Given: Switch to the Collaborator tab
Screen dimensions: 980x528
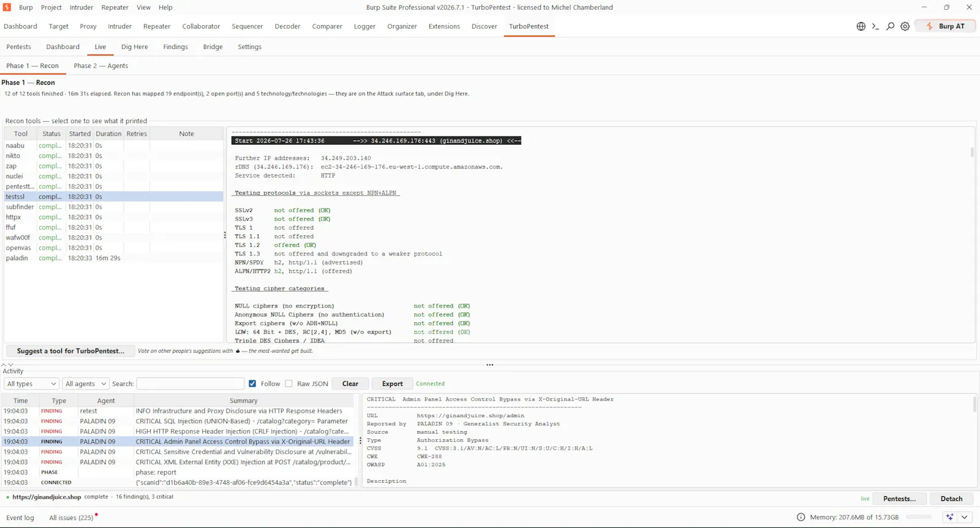Looking at the screenshot, I should [201, 26].
